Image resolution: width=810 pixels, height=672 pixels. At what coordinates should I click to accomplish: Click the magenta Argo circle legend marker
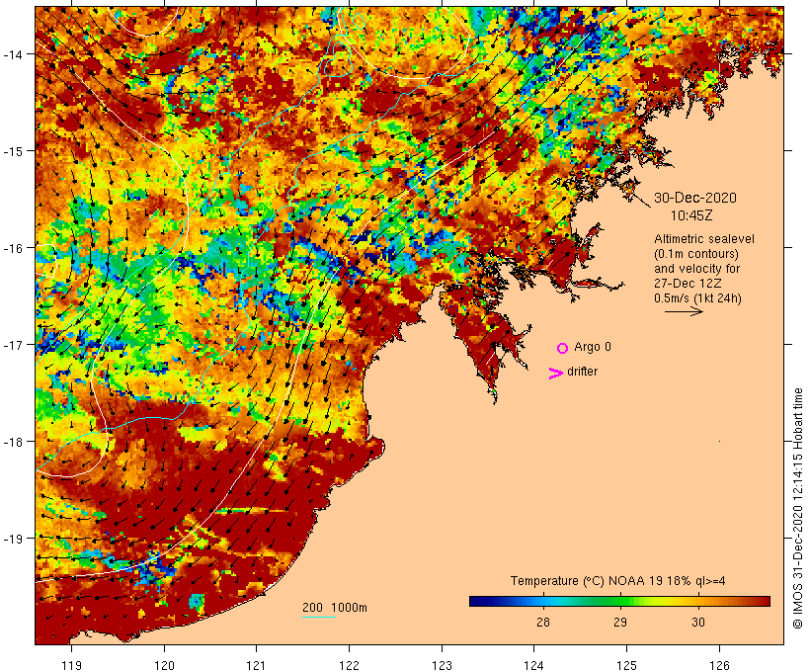pyautogui.click(x=563, y=348)
